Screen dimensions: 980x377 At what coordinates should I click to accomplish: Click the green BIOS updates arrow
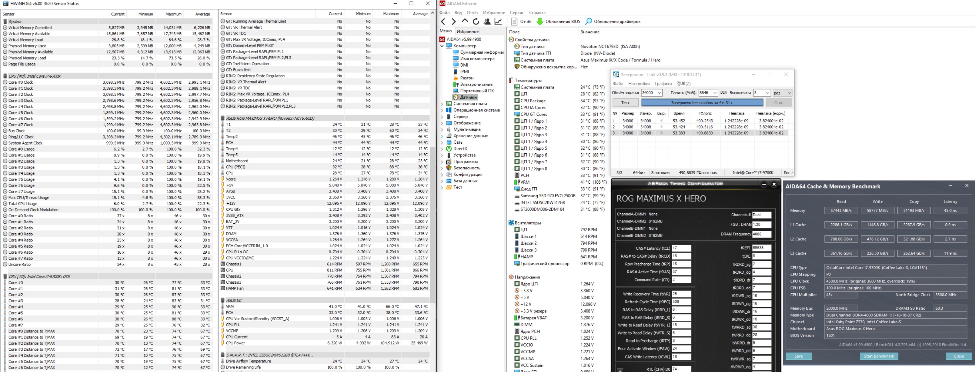click(539, 22)
